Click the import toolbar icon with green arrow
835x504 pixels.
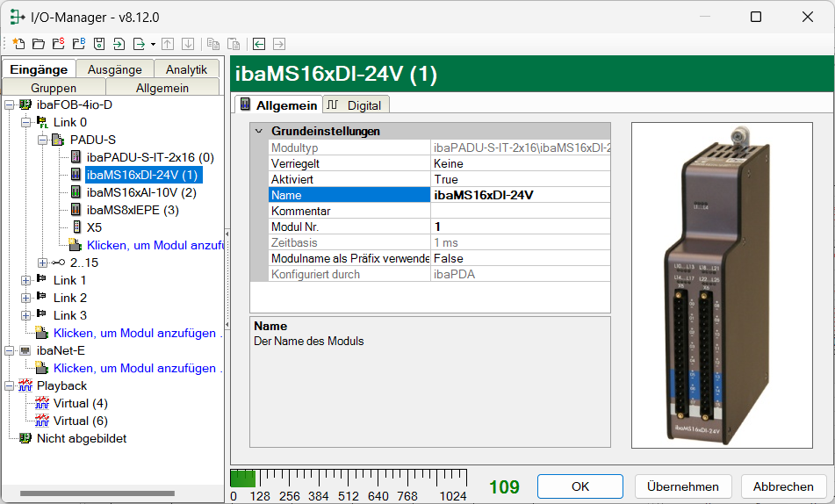click(119, 44)
